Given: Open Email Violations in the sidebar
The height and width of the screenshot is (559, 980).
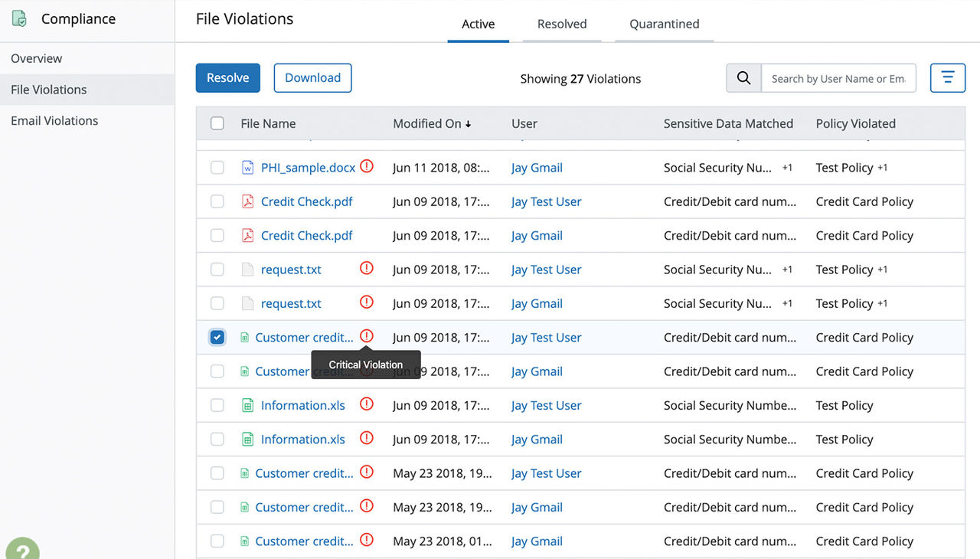Looking at the screenshot, I should pyautogui.click(x=54, y=120).
